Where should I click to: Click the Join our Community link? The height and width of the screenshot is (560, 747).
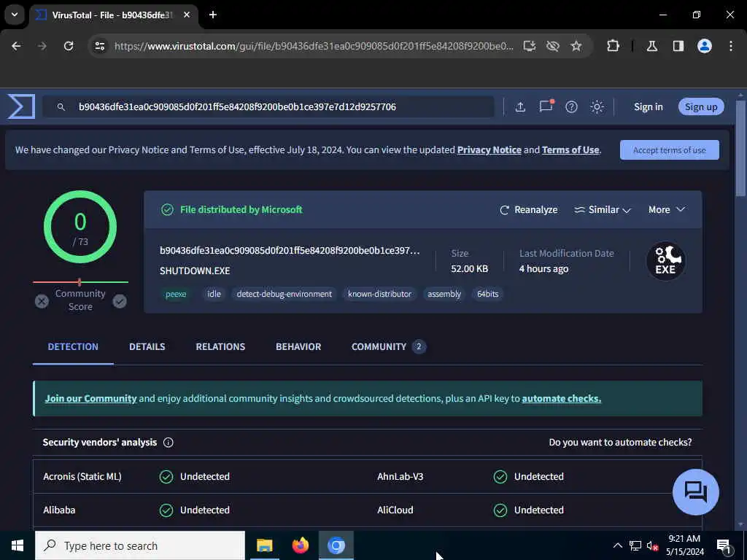point(90,399)
